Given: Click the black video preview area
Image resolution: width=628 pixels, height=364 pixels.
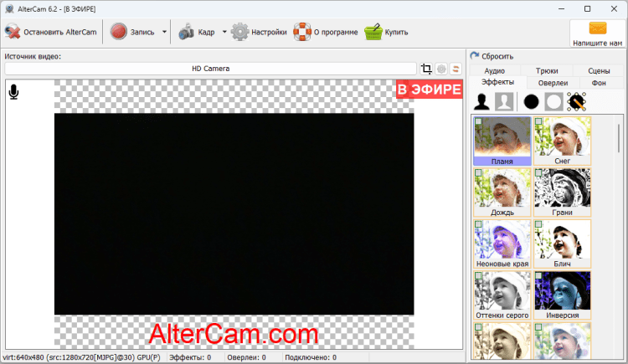Looking at the screenshot, I should click(234, 214).
